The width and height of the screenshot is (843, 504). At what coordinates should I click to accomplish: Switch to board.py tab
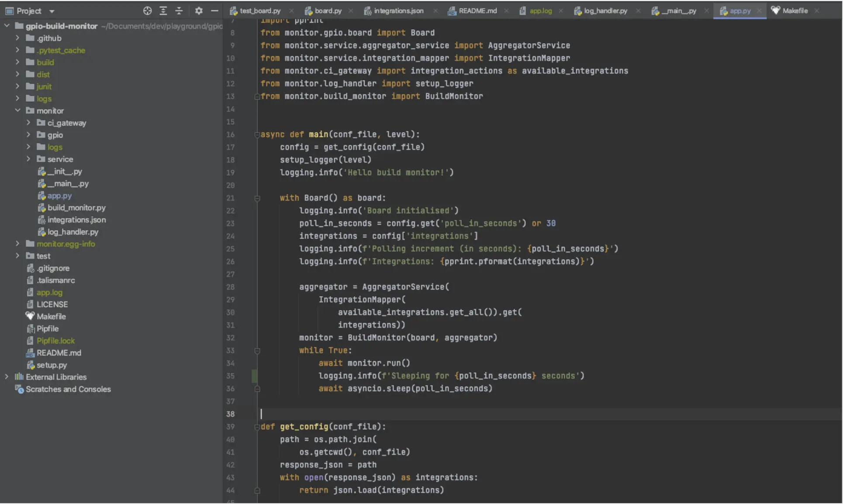[x=328, y=11]
